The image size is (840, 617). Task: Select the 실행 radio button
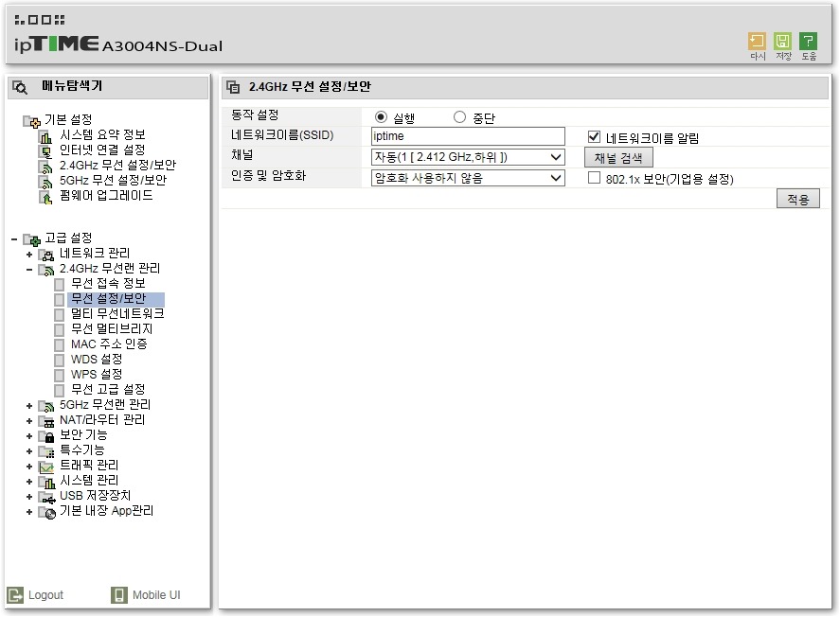(x=381, y=117)
